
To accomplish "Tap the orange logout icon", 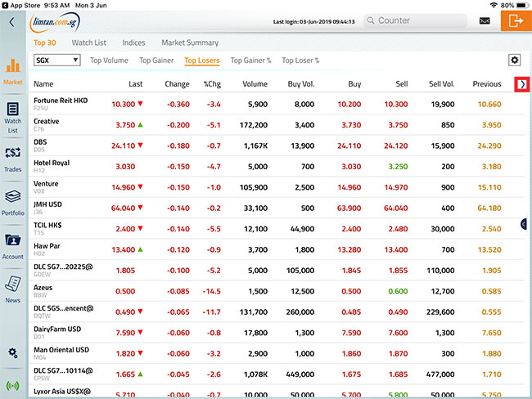I will click(x=516, y=20).
